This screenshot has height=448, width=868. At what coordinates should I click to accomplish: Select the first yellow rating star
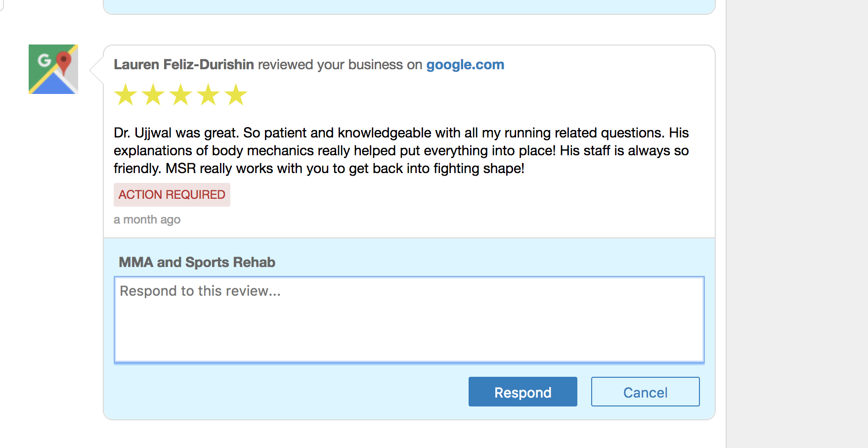point(126,94)
